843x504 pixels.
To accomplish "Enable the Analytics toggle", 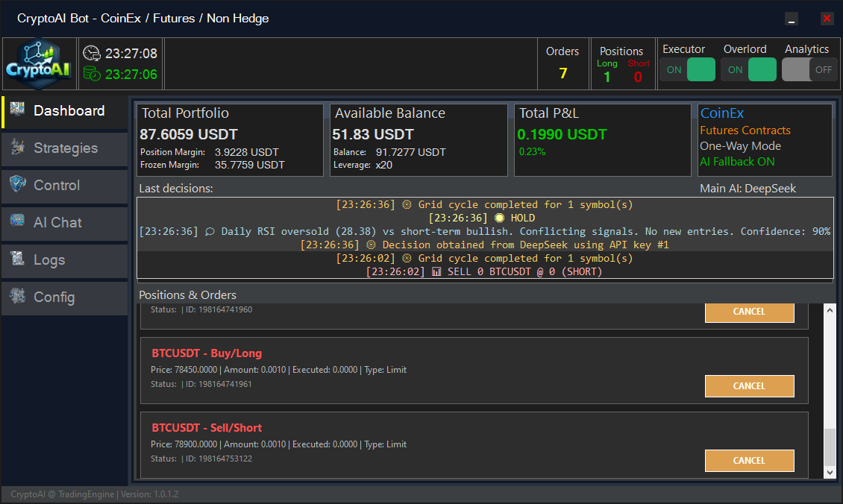I will click(x=809, y=70).
